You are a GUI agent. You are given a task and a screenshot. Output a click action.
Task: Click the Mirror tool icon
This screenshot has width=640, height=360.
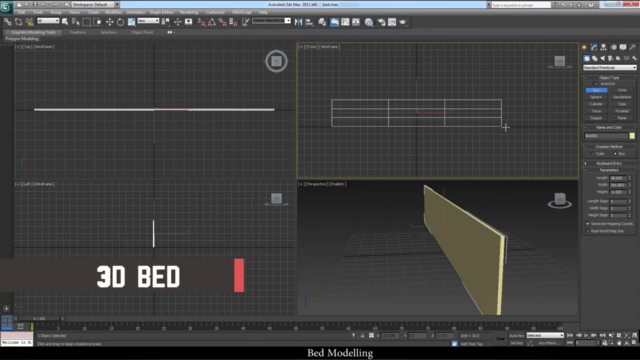click(298, 22)
